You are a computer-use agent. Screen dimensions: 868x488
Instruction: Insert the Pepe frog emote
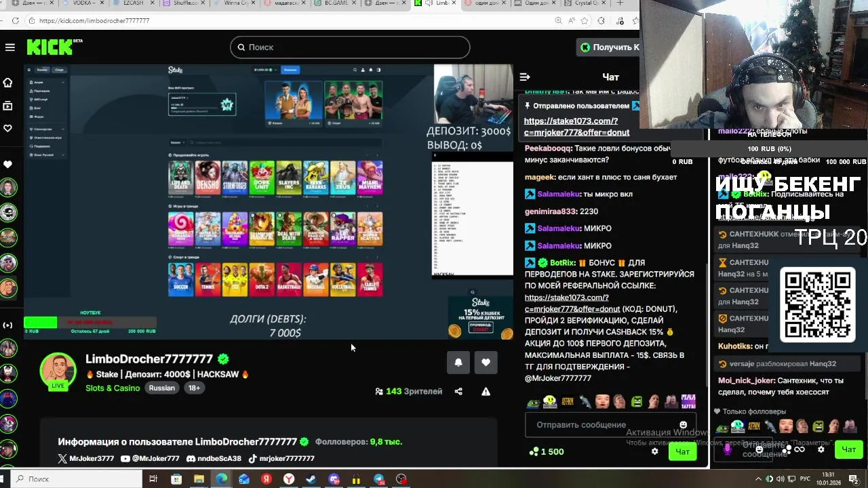532,401
